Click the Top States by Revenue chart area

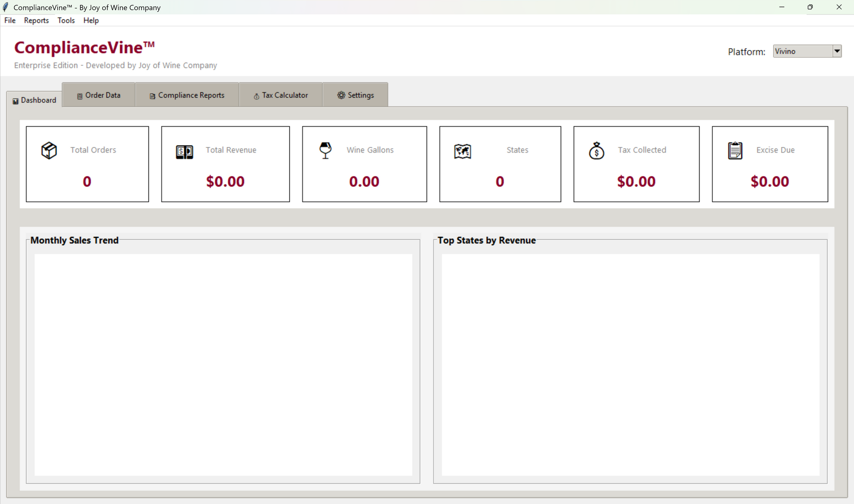631,365
